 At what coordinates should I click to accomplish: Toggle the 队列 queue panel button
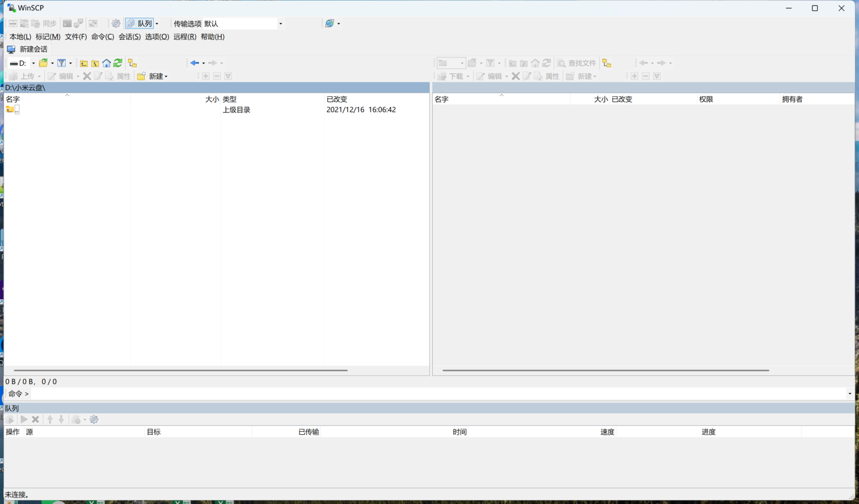pos(139,24)
